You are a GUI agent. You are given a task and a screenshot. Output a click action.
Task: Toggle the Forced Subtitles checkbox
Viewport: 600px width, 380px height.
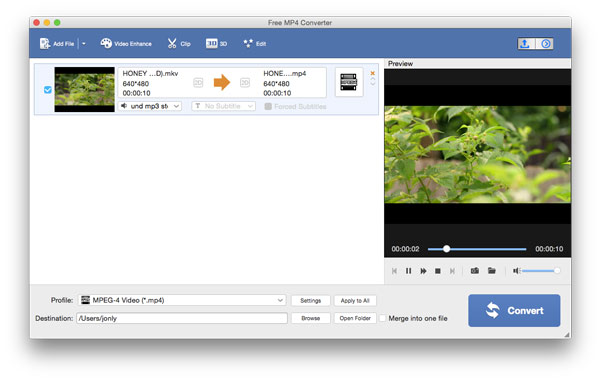click(268, 106)
